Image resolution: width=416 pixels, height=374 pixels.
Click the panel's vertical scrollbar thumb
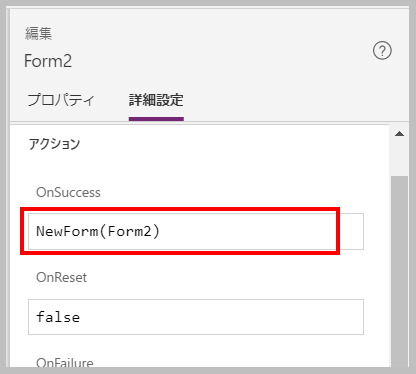click(399, 271)
